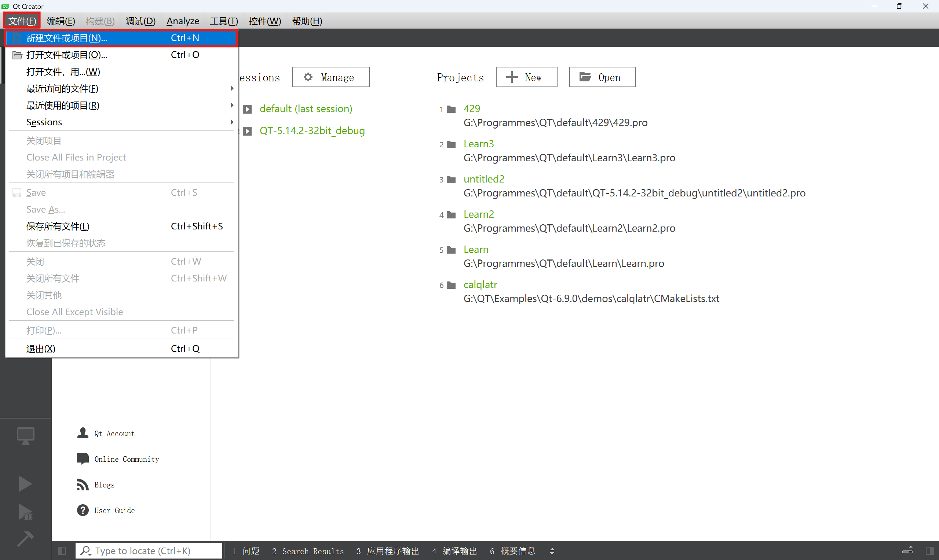Click the Blogs RSS feed icon
This screenshot has height=560, width=939.
83,485
